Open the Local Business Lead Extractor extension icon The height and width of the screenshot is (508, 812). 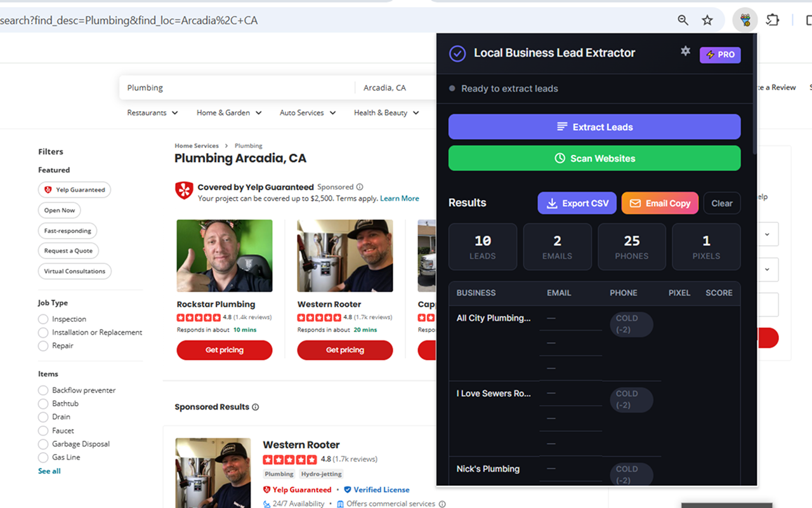click(745, 20)
